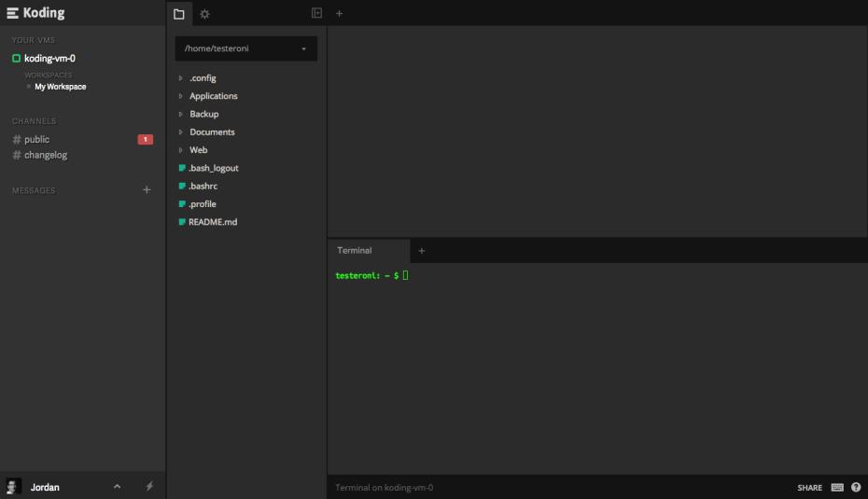The image size is (868, 499).
Task: Click the unread badge on public channel
Action: pyautogui.click(x=145, y=139)
